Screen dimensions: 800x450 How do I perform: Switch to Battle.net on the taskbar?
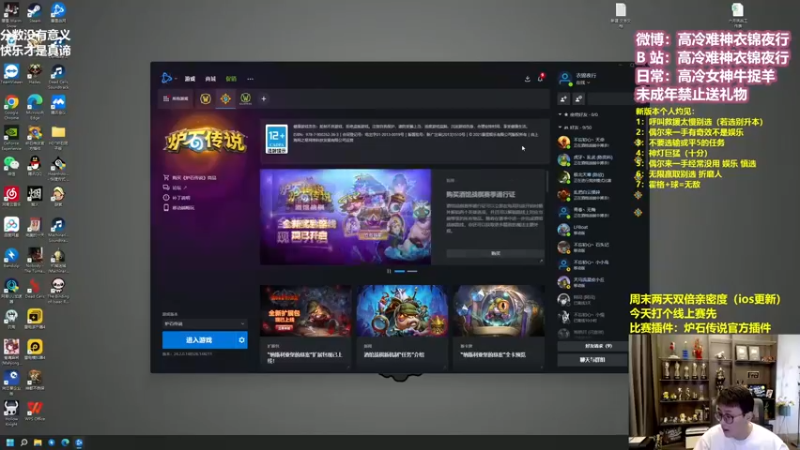(79, 442)
